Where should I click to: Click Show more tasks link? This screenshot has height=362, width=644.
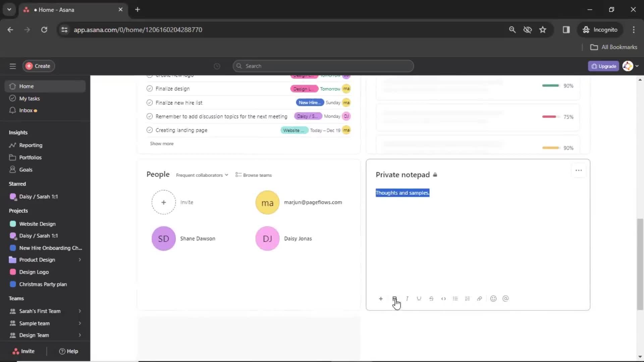[x=162, y=143]
